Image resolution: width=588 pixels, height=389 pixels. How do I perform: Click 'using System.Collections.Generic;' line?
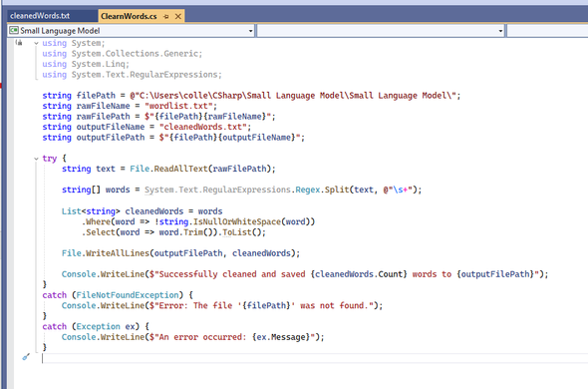[122, 54]
